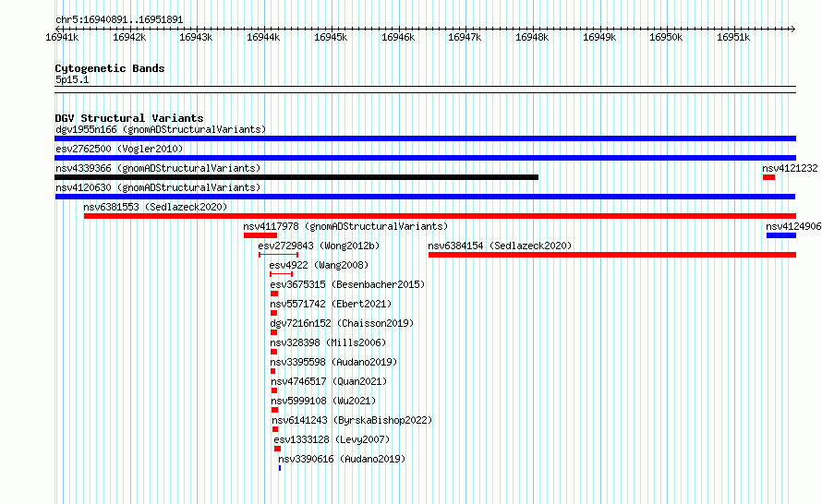Click the red nsv4746517 marker
The height and width of the screenshot is (504, 822).
274,390
